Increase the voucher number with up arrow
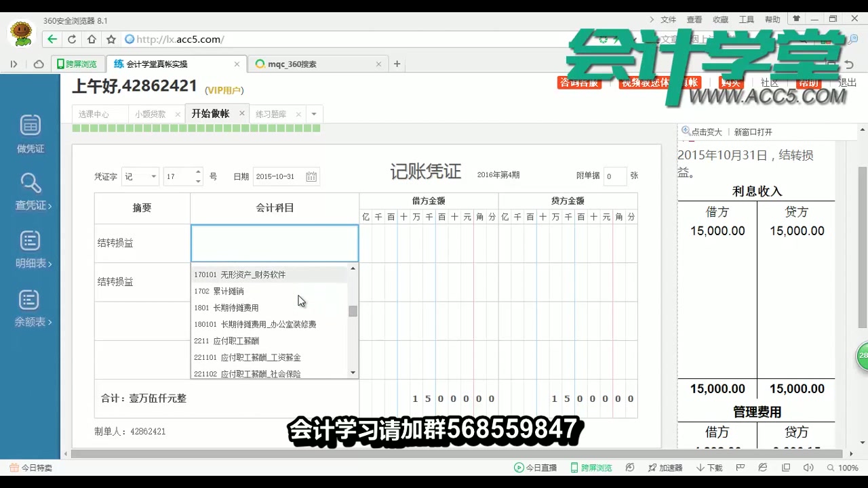The height and width of the screenshot is (488, 868). (x=197, y=171)
